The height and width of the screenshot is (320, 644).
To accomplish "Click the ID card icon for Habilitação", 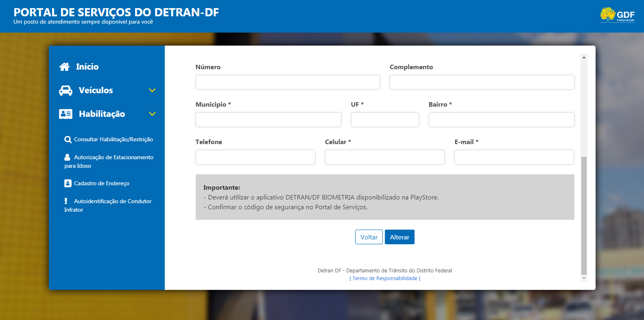I will 65,114.
